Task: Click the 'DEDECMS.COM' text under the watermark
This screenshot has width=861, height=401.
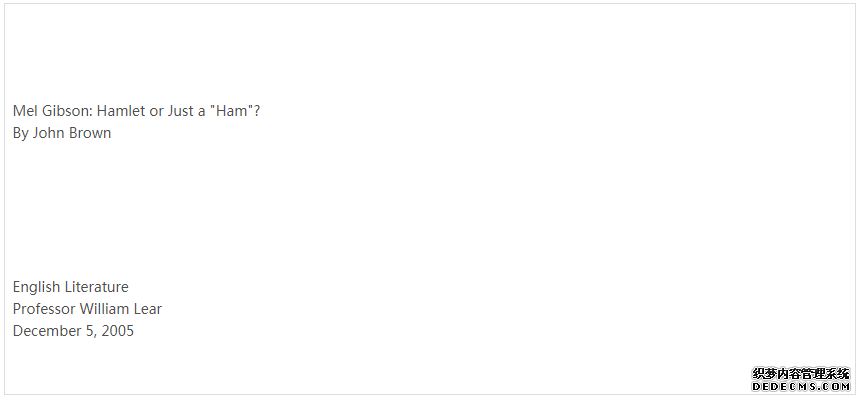Action: (801, 387)
